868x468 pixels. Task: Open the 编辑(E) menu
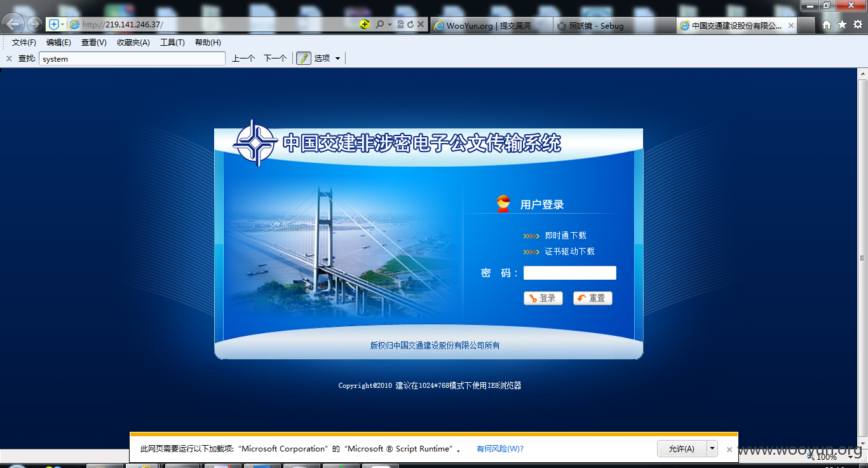pyautogui.click(x=58, y=43)
